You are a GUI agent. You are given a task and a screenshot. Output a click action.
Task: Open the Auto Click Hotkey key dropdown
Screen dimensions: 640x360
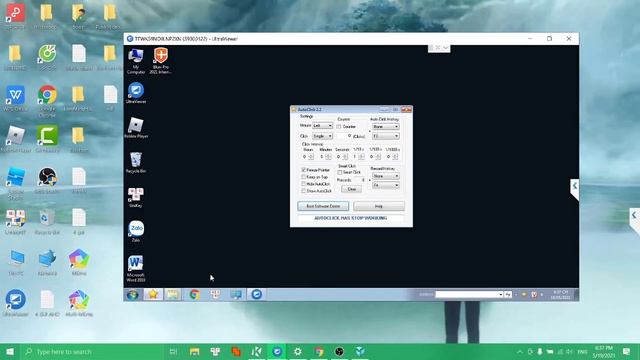coord(386,136)
